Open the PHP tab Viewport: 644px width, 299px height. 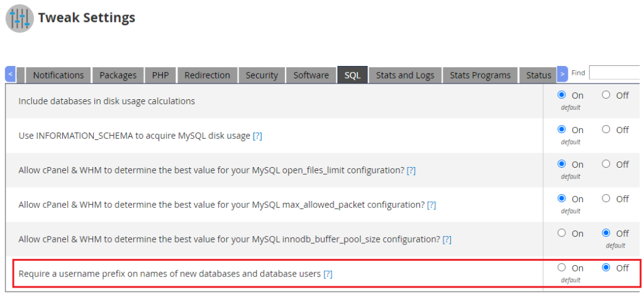point(160,75)
